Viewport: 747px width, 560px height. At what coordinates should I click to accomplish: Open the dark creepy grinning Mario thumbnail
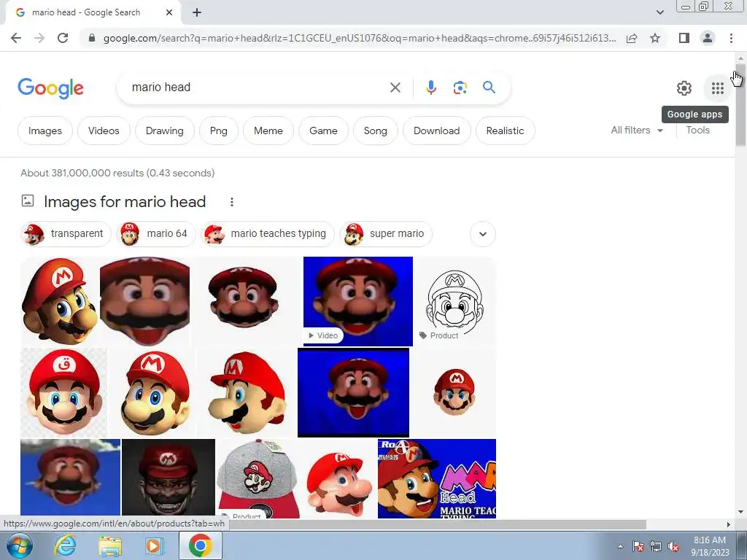169,478
